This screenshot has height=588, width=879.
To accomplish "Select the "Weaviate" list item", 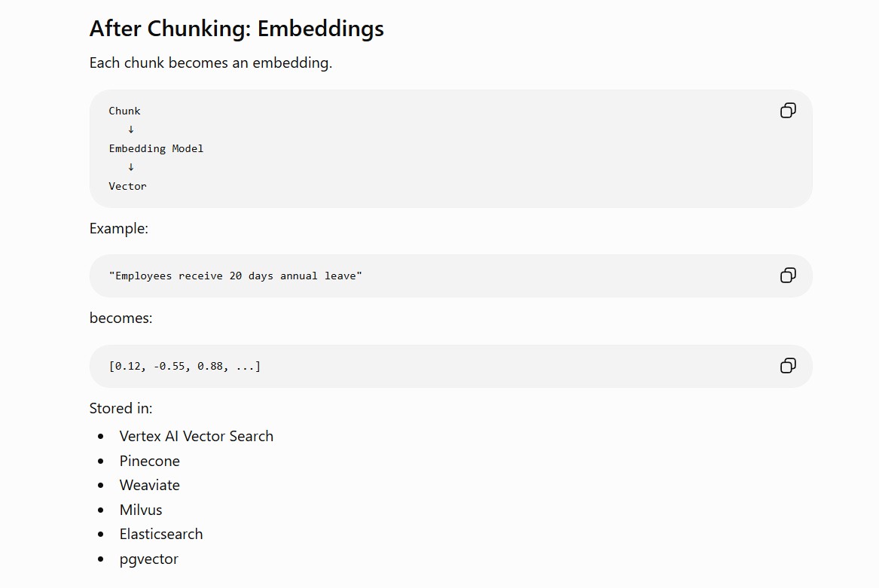I will pyautogui.click(x=150, y=485).
